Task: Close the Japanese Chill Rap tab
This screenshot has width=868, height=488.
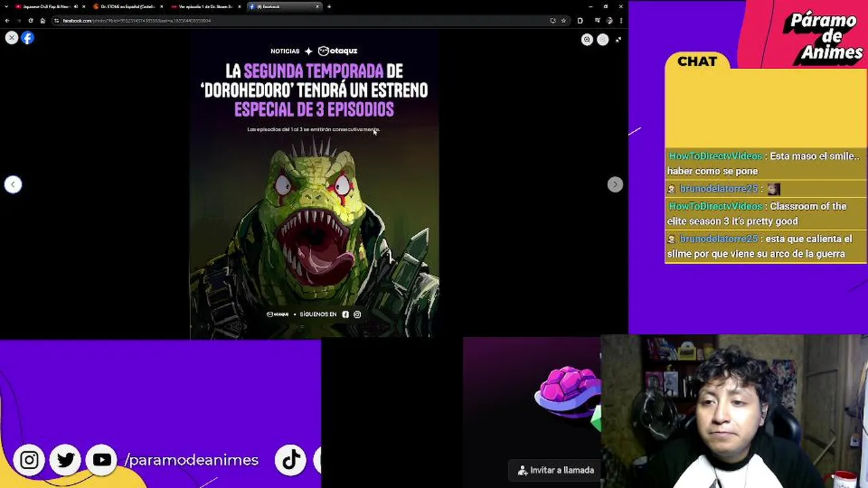Action: (x=83, y=6)
